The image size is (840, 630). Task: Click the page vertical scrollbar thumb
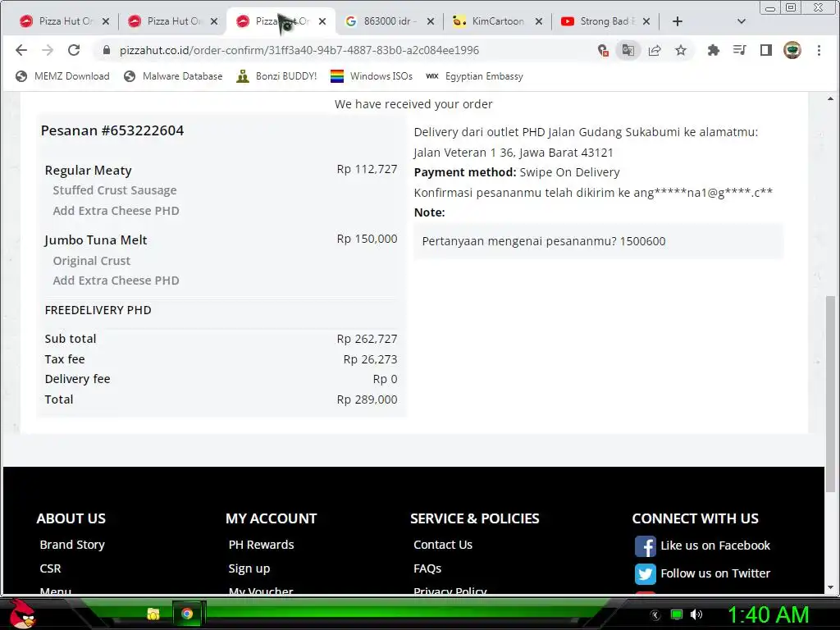click(x=830, y=394)
